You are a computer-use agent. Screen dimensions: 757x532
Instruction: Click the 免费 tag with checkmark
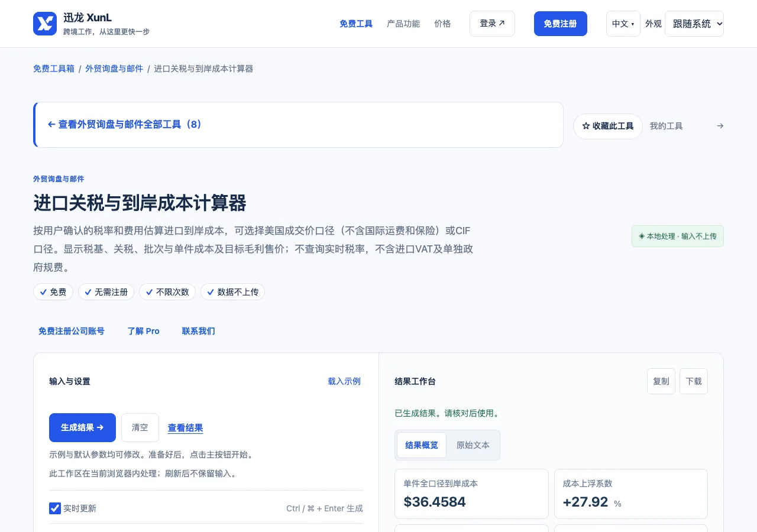53,292
